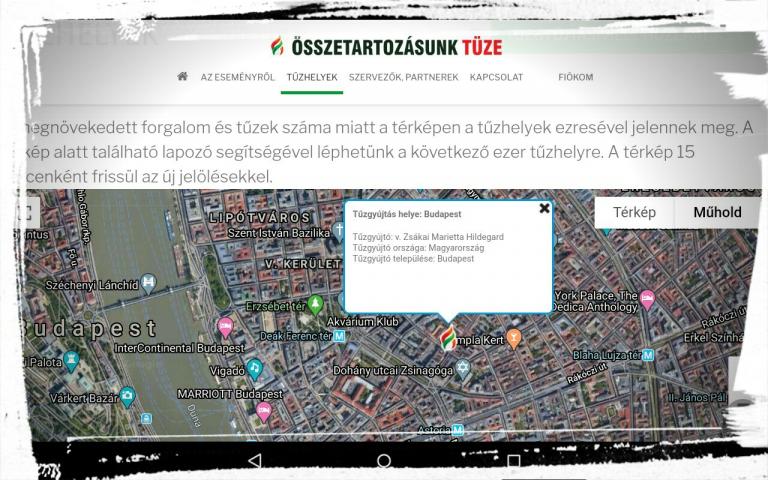Tap the InterContinental Budapest hotel pin
Screen dimensions: 768x480
[x=225, y=328]
